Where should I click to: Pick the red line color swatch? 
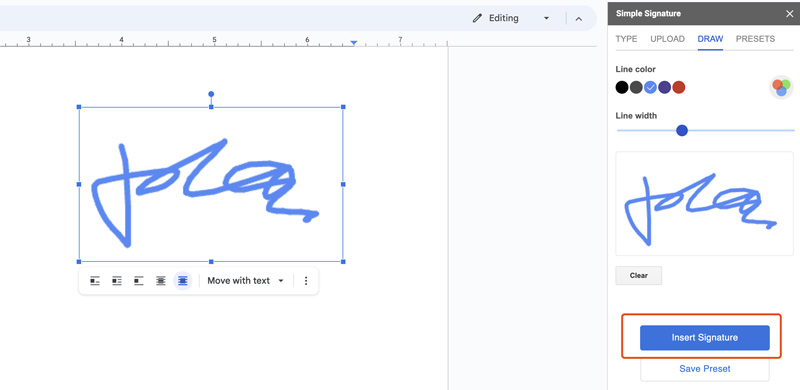pyautogui.click(x=679, y=87)
